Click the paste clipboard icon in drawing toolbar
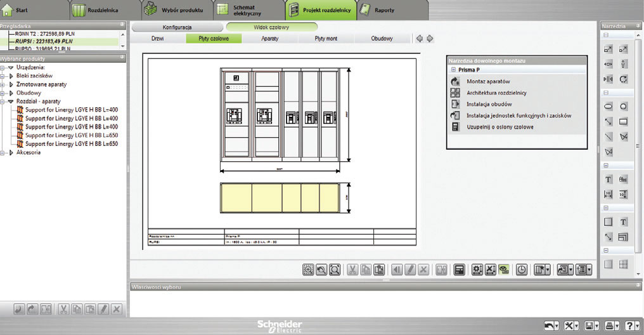Viewport: 644px width, 335px height. (x=379, y=270)
